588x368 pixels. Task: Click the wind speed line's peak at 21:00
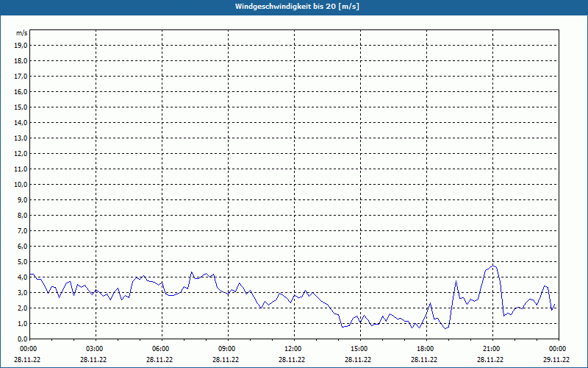(493, 266)
